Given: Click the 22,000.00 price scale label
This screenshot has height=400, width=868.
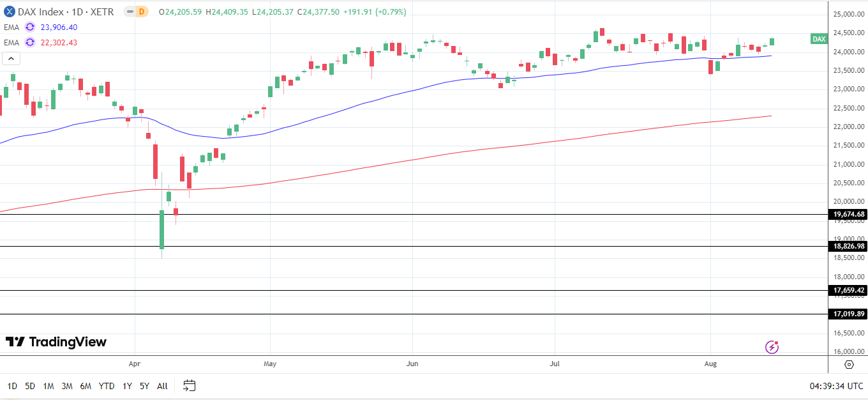Looking at the screenshot, I should point(848,127).
